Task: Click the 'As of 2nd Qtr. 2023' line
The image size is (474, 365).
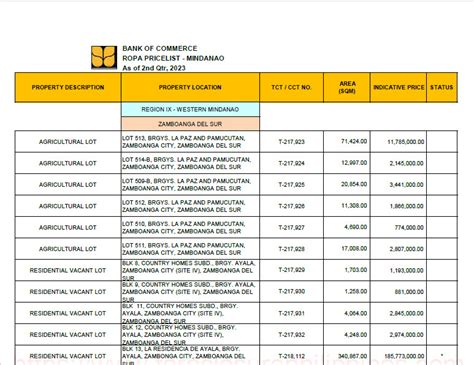Action: click(154, 68)
